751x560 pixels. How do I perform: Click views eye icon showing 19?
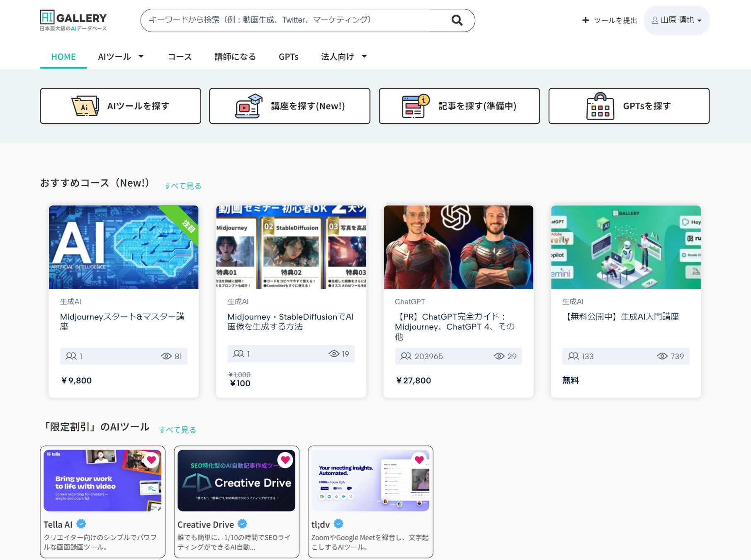point(334,353)
